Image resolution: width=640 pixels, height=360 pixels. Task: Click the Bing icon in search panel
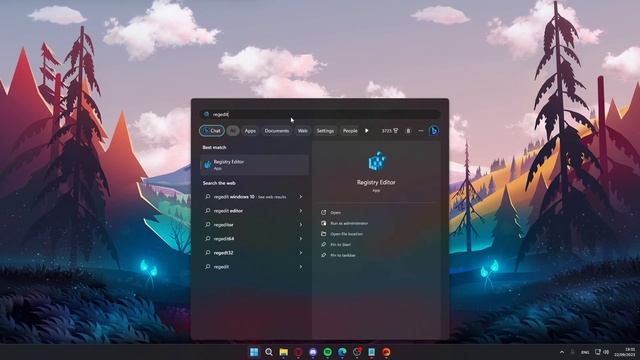tap(434, 131)
